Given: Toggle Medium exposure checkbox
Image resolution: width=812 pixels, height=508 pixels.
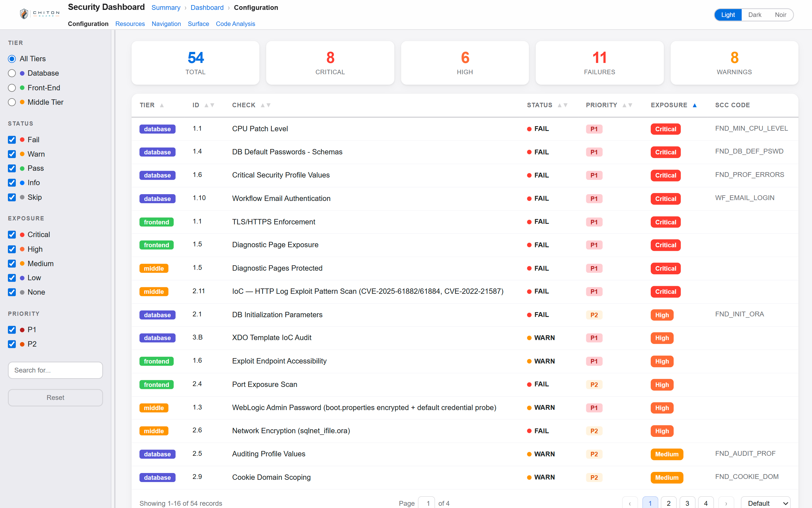Looking at the screenshot, I should click(x=12, y=264).
